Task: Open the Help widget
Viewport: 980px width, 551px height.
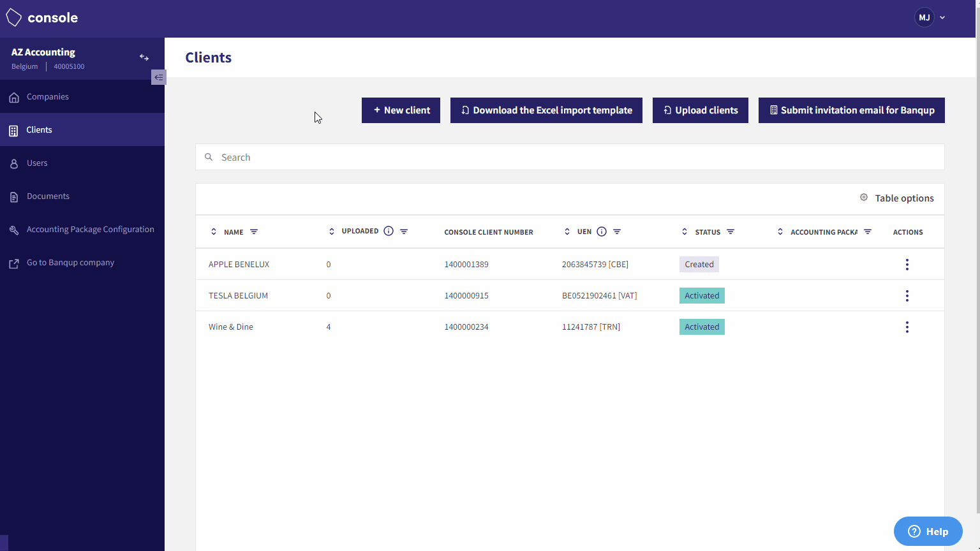Action: point(928,531)
